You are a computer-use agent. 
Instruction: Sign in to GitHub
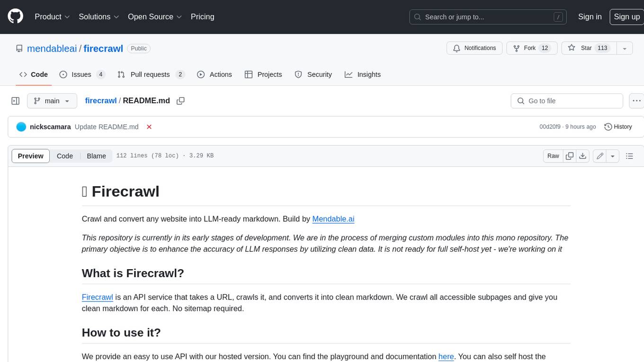coord(590,17)
